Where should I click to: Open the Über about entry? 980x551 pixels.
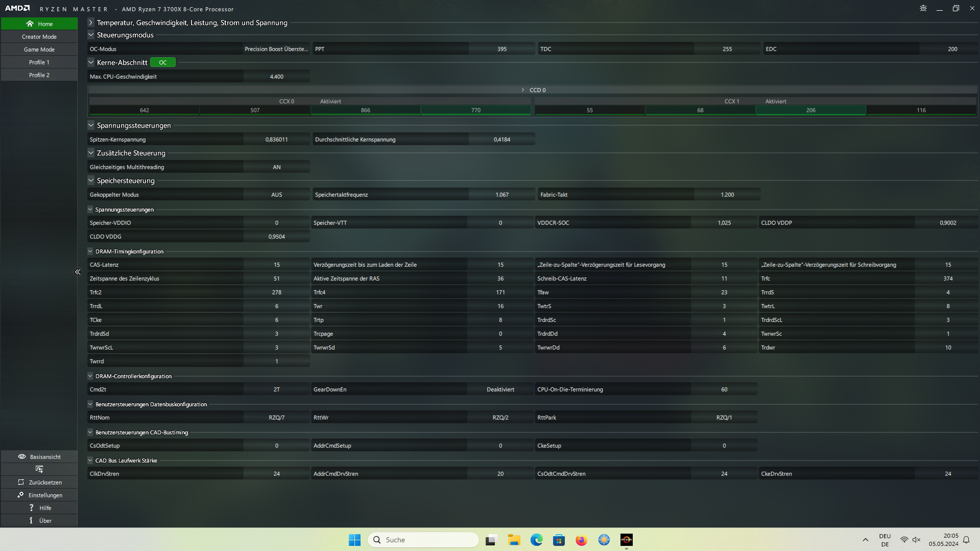[x=39, y=520]
